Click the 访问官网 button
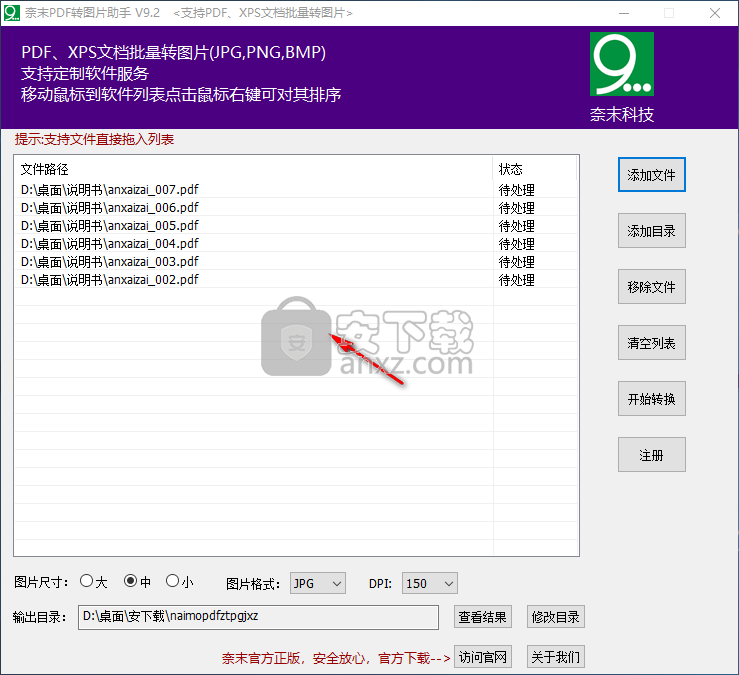Image resolution: width=739 pixels, height=675 pixels. tap(483, 657)
